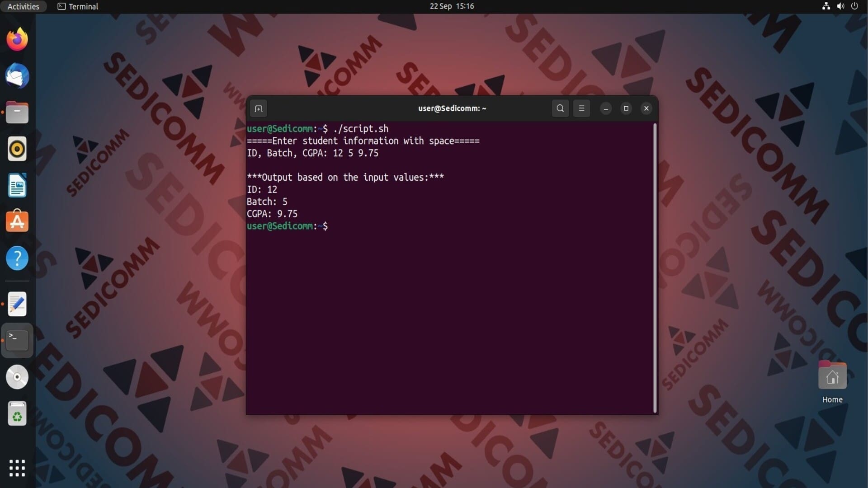
Task: Maximize the terminal window
Action: point(626,108)
